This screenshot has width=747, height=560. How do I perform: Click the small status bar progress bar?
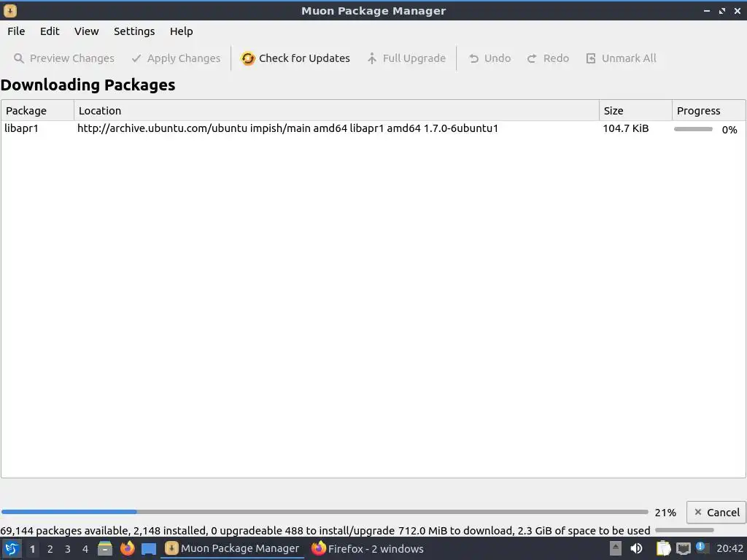684,530
